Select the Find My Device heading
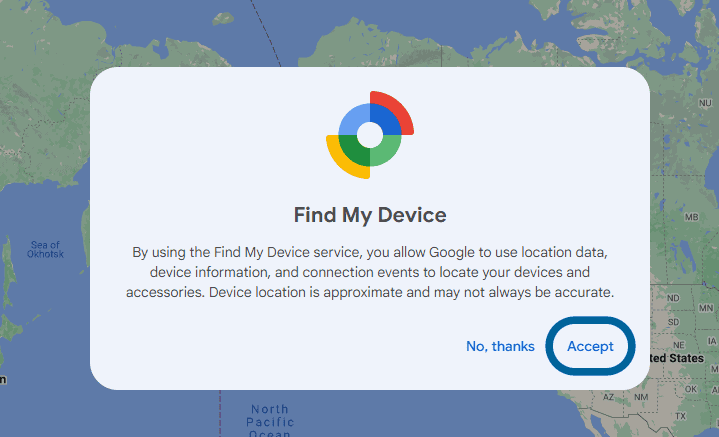Image resolution: width=719 pixels, height=437 pixels. pos(370,215)
